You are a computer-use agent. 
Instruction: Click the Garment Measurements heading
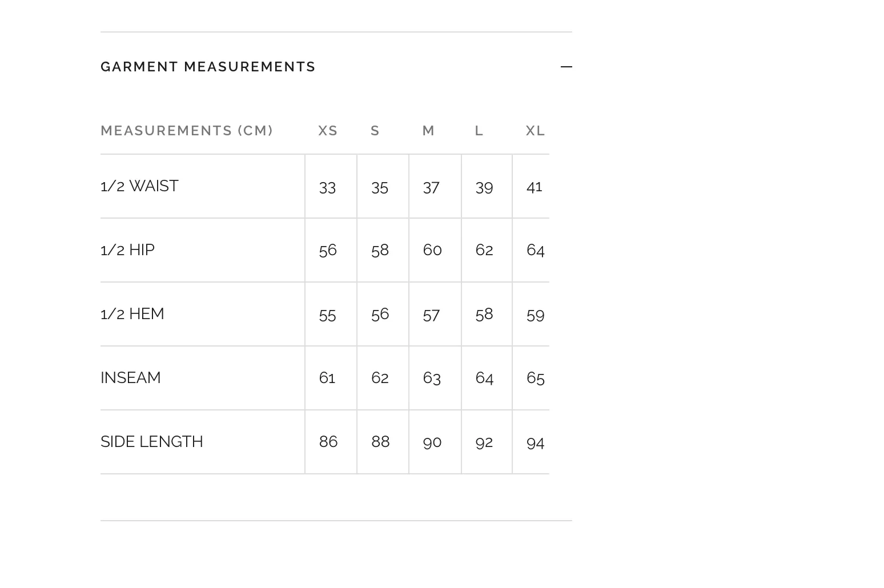[x=208, y=67]
